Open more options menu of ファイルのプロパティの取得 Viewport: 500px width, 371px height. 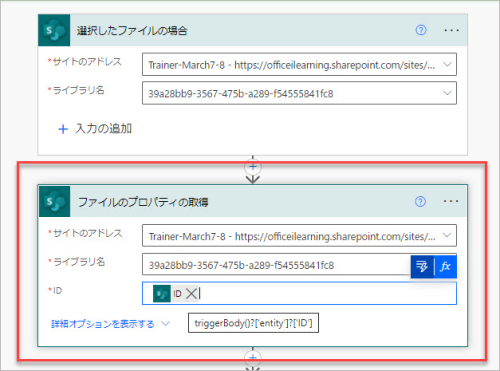(451, 201)
